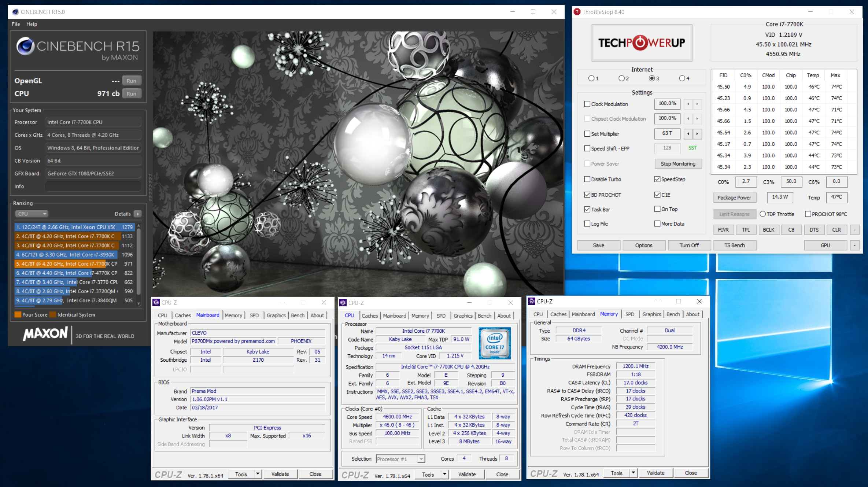Open the CPU ranking dropdown

pos(32,214)
